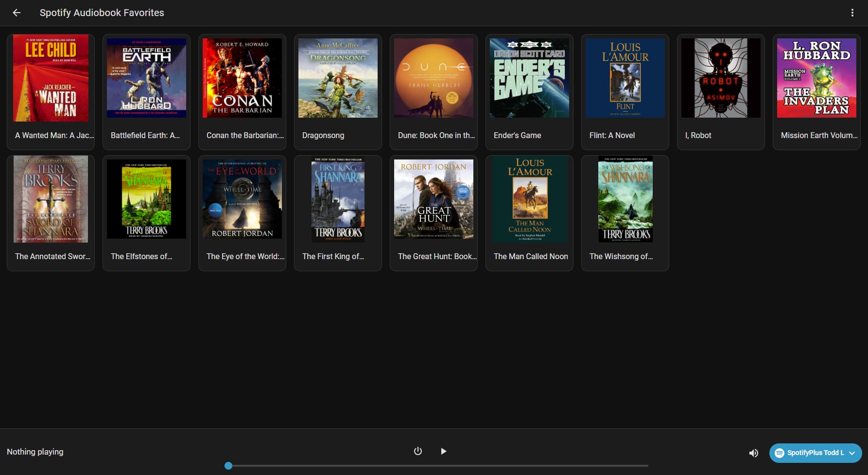Select the Ender's Game cover

click(529, 78)
